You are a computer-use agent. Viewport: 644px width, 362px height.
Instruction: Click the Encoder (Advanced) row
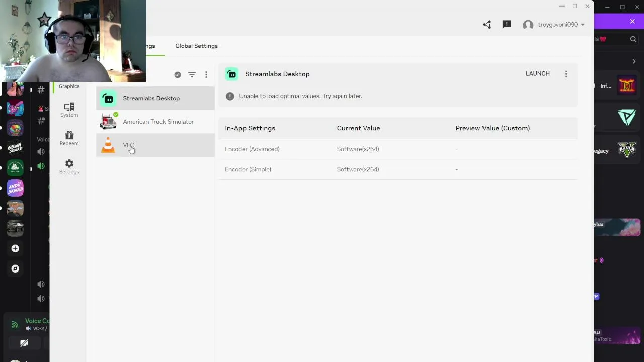point(398,149)
